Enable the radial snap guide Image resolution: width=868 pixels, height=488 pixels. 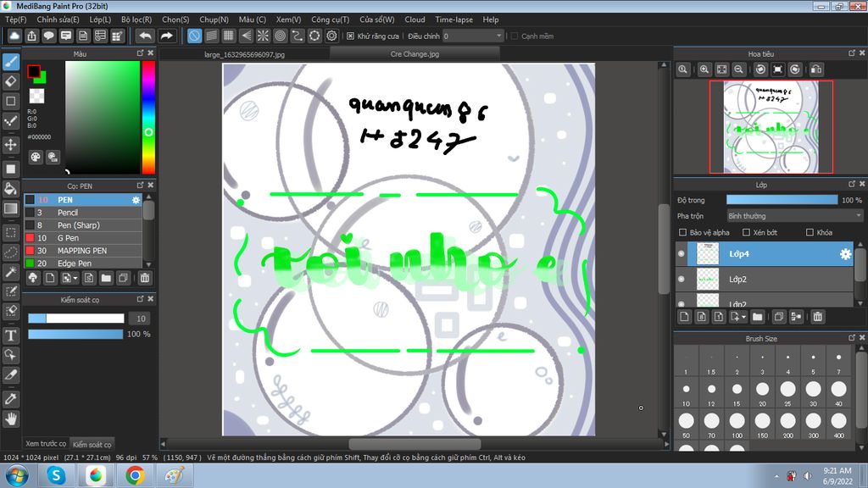tap(263, 36)
